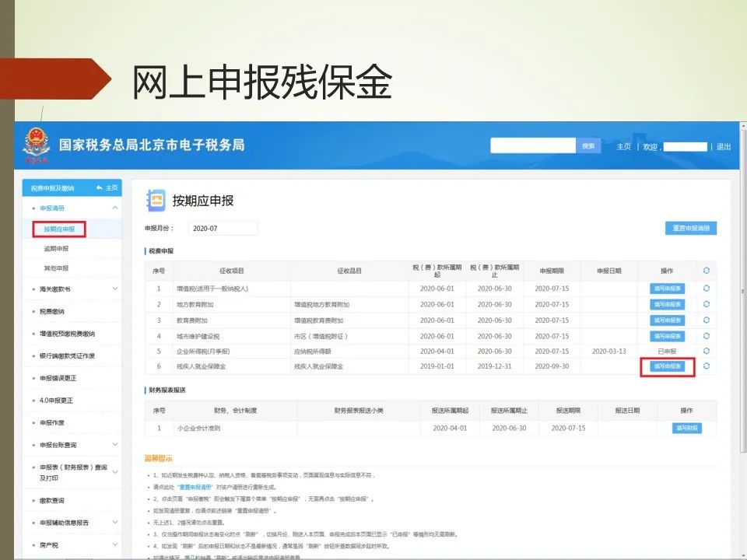The height and width of the screenshot is (560, 747).
Task: Click 退出 to log out
Action: pyautogui.click(x=724, y=147)
